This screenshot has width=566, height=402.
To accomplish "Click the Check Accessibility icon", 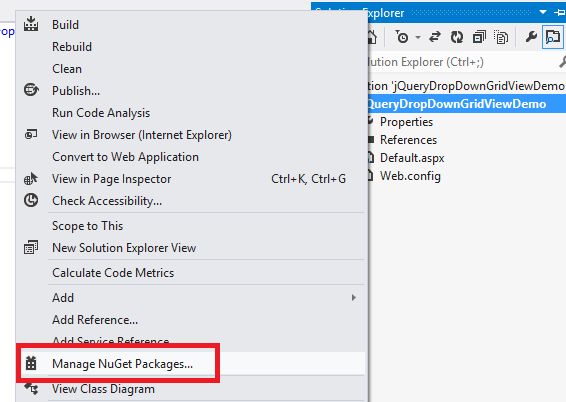I will [x=31, y=200].
